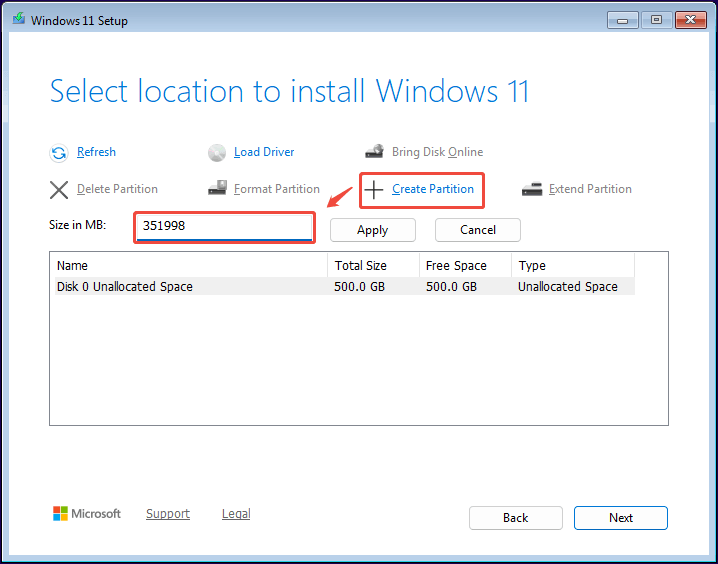Click the Windows Setup title bar icon
The image size is (718, 564).
(19, 19)
